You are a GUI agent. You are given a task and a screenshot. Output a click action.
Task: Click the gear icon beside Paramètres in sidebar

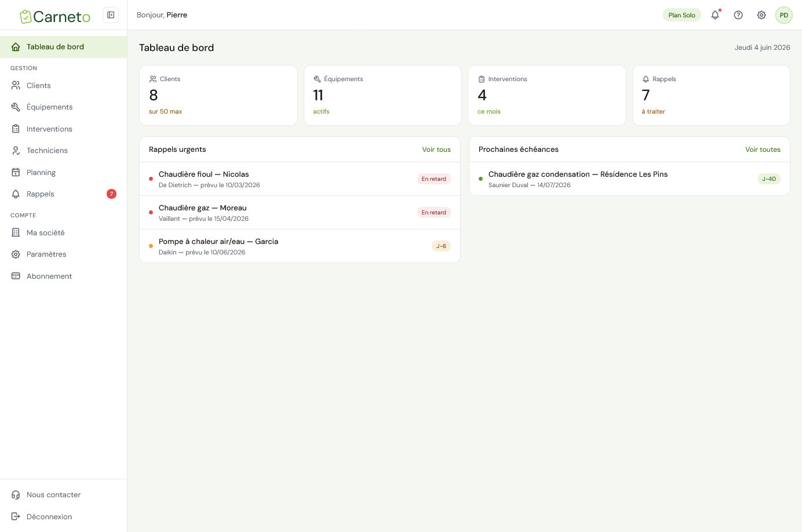click(x=16, y=254)
